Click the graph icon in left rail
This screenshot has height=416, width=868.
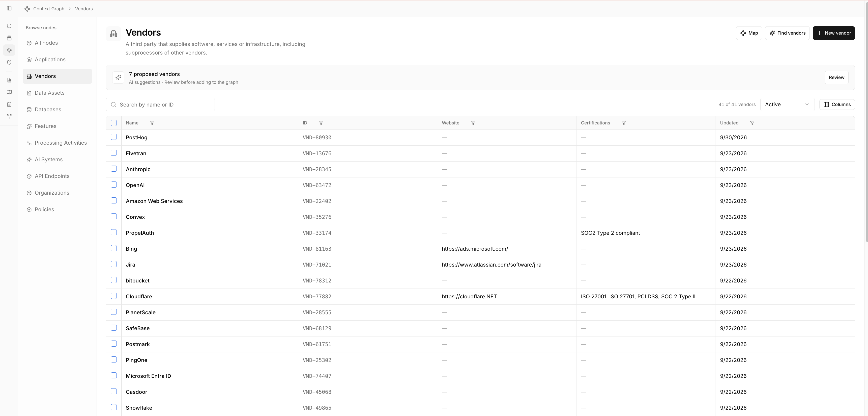pos(9,50)
